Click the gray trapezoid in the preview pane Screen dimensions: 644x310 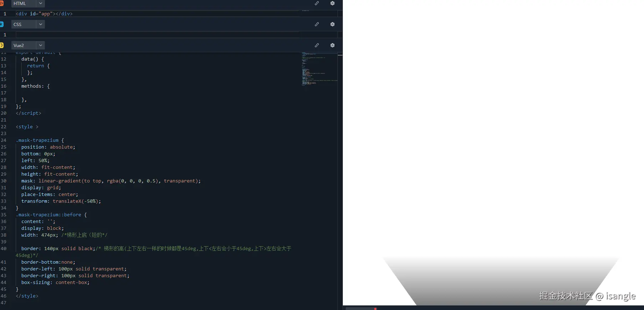501,281
